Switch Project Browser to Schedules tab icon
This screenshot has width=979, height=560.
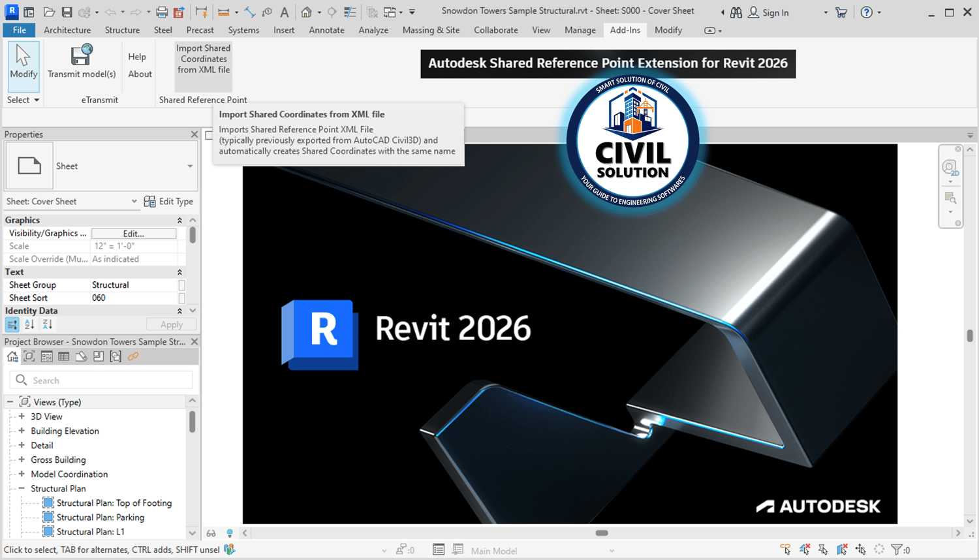63,356
